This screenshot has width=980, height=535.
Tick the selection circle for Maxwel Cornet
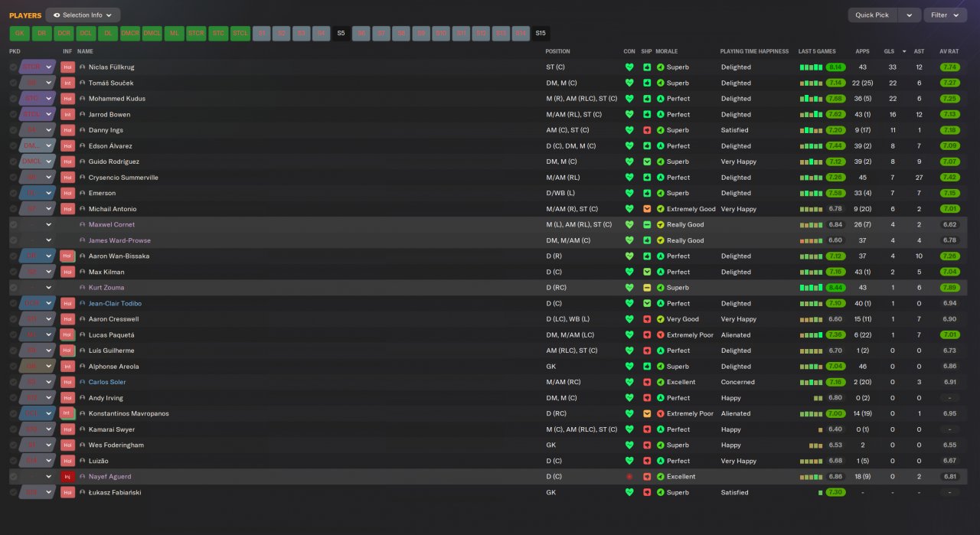[x=13, y=225]
